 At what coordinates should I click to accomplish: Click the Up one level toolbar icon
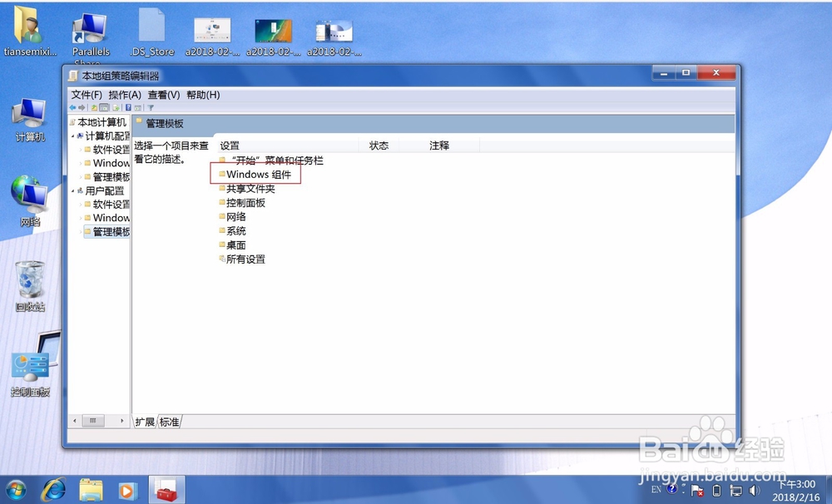(94, 107)
